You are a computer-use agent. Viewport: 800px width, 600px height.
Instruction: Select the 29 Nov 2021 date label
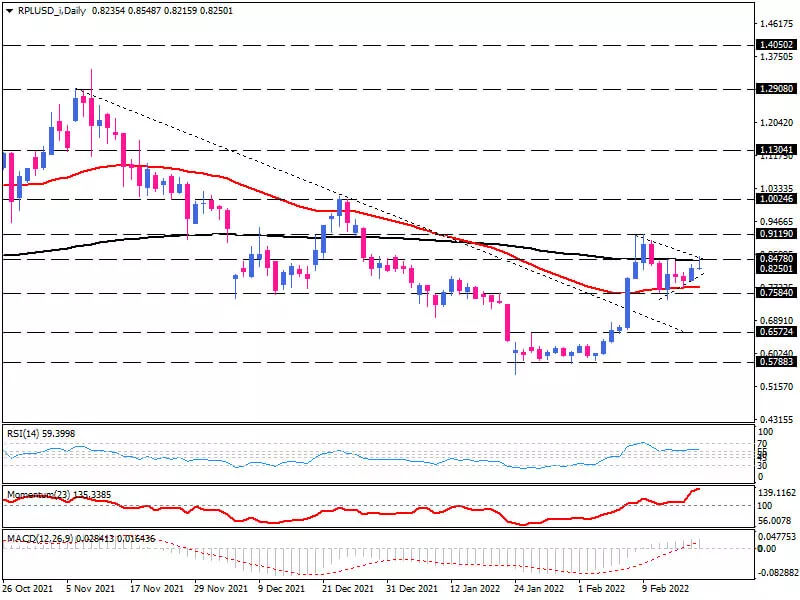[x=222, y=589]
